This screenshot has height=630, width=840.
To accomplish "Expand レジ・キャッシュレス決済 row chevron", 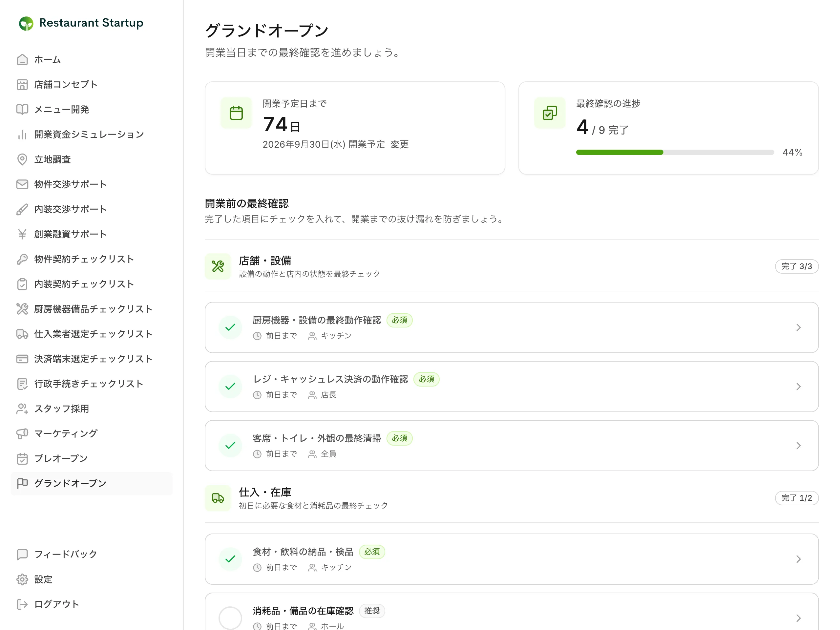I will click(x=798, y=387).
